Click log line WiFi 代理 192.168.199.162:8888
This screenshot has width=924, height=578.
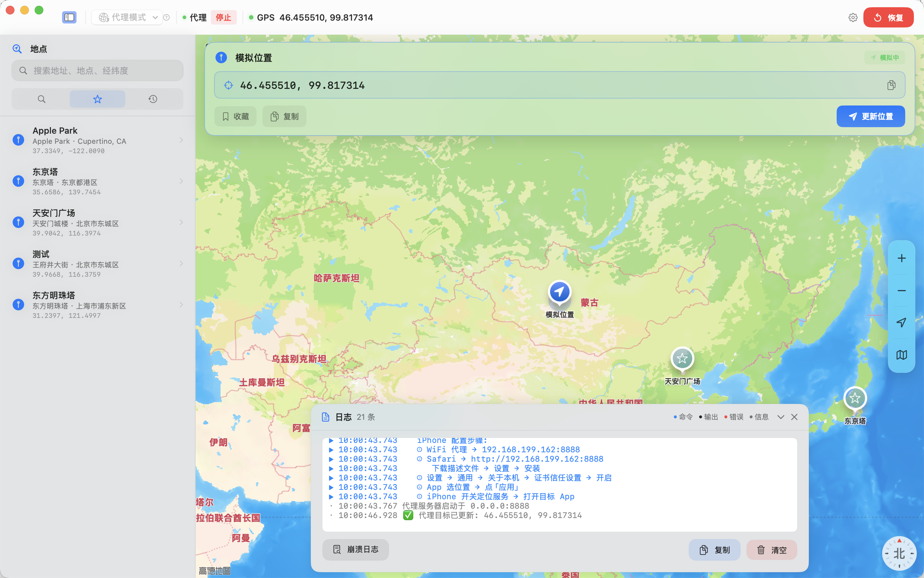[x=454, y=449]
